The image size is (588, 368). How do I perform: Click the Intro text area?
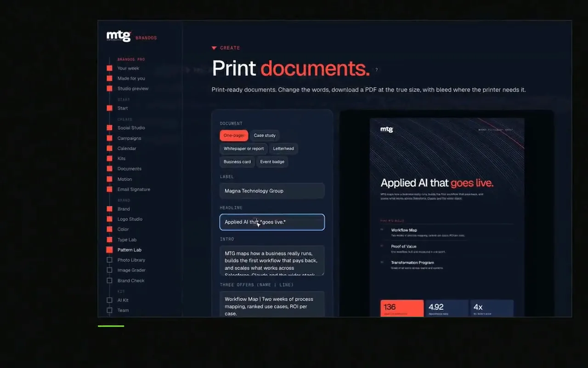[272, 260]
